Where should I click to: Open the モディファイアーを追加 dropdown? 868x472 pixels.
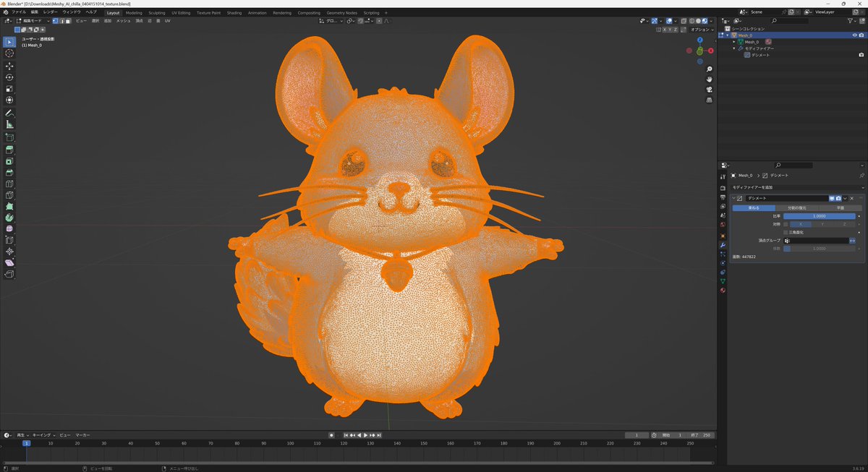click(x=797, y=187)
